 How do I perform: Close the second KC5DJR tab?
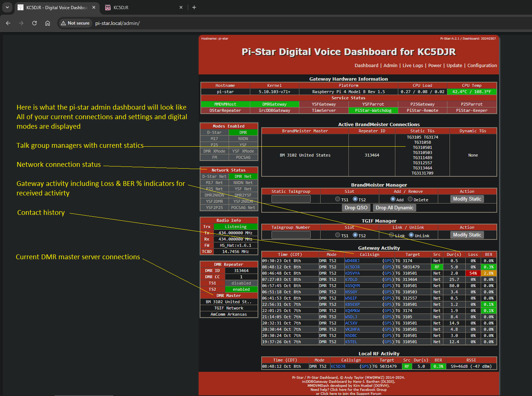tap(181, 7)
